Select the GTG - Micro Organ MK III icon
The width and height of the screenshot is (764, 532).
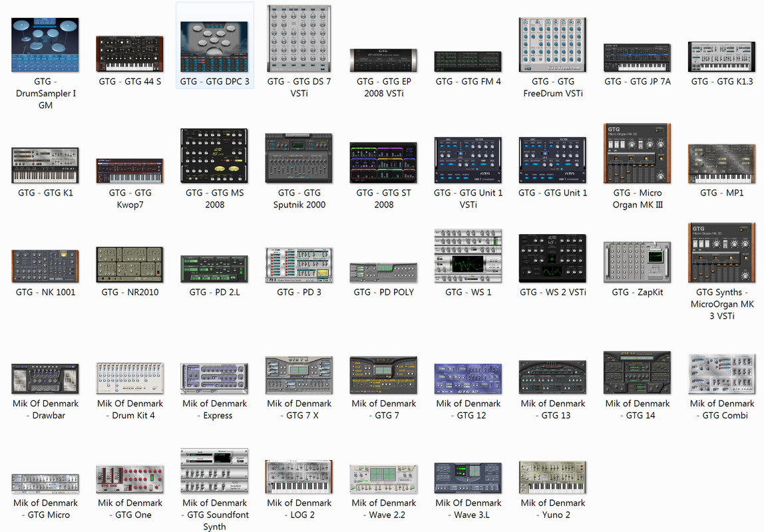pyautogui.click(x=638, y=154)
